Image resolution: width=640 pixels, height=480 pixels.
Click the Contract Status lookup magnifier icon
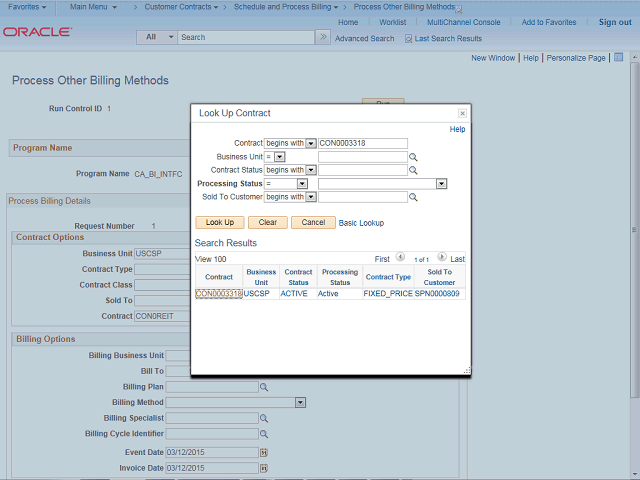click(412, 171)
